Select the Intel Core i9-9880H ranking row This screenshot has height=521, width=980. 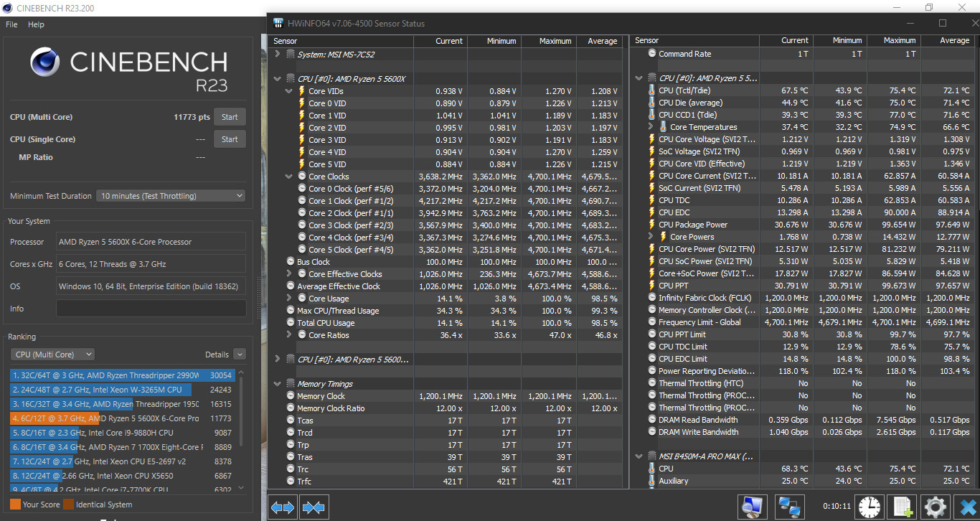coord(121,433)
